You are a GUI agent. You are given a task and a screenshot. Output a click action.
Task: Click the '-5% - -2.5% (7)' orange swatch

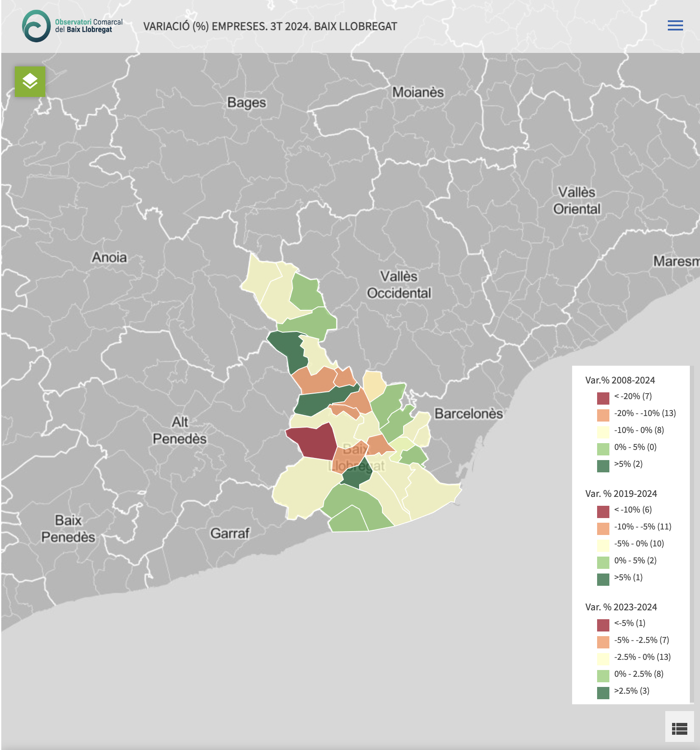[x=603, y=642]
